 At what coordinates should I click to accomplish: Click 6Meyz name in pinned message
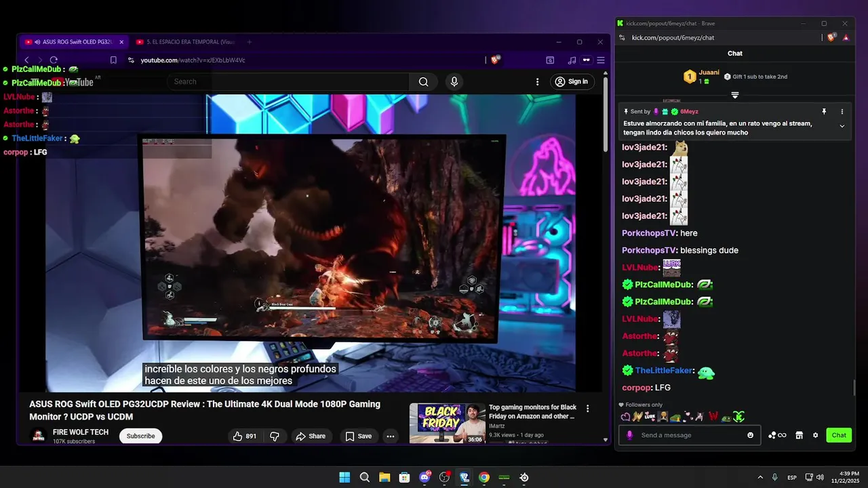click(689, 111)
